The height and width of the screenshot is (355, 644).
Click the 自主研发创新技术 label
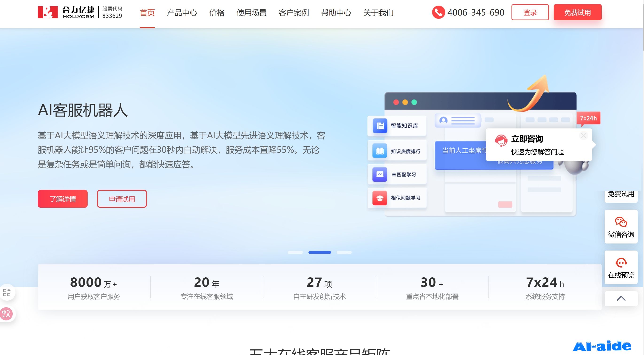click(x=319, y=297)
